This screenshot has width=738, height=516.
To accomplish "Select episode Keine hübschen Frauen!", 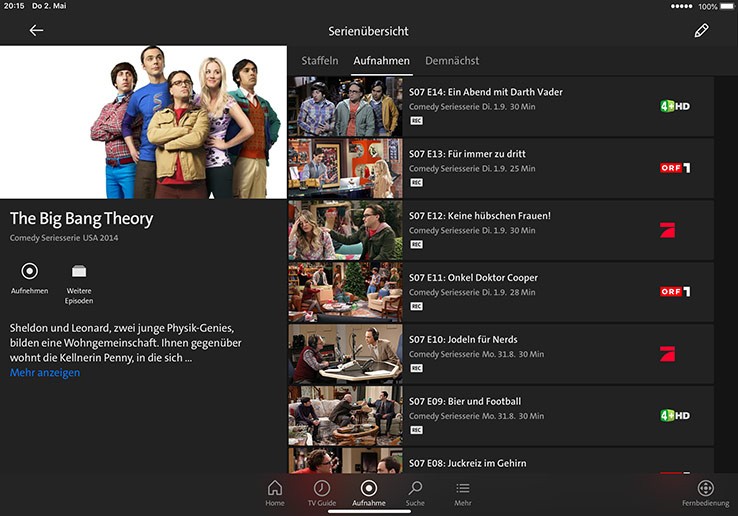I will [x=479, y=216].
